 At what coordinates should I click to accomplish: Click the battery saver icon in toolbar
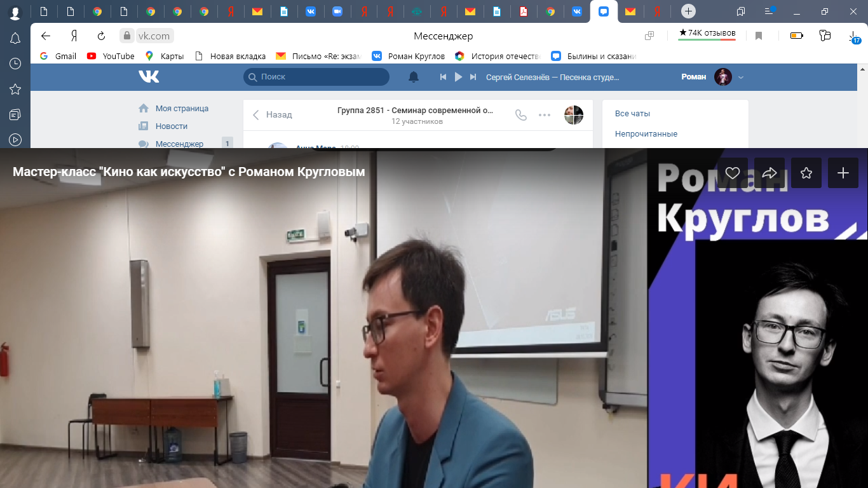point(797,36)
